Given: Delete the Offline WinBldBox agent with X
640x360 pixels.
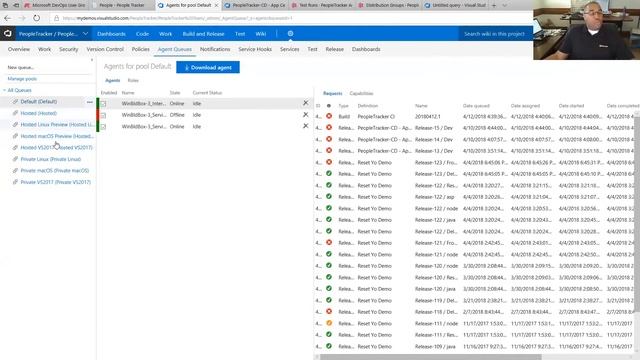Looking at the screenshot, I should pos(305,115).
